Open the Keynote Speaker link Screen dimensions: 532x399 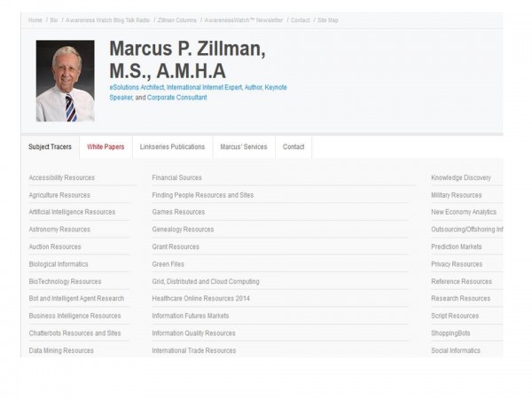[x=276, y=87]
